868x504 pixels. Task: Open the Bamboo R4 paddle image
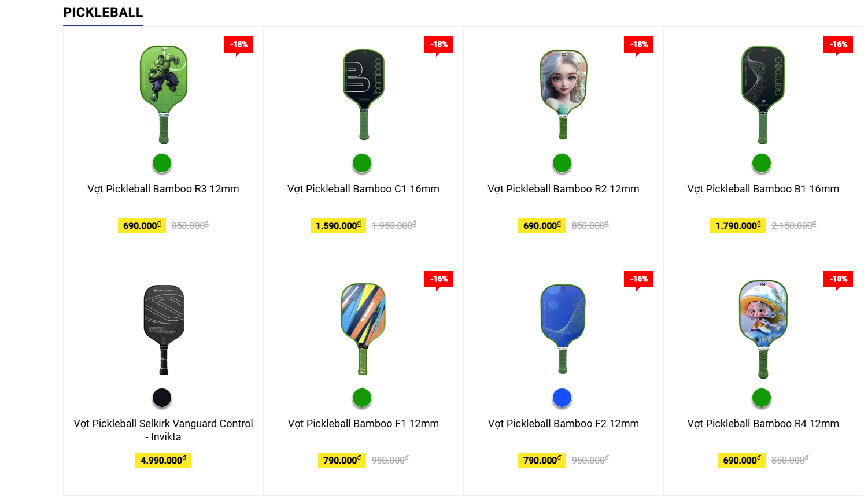[x=763, y=329]
